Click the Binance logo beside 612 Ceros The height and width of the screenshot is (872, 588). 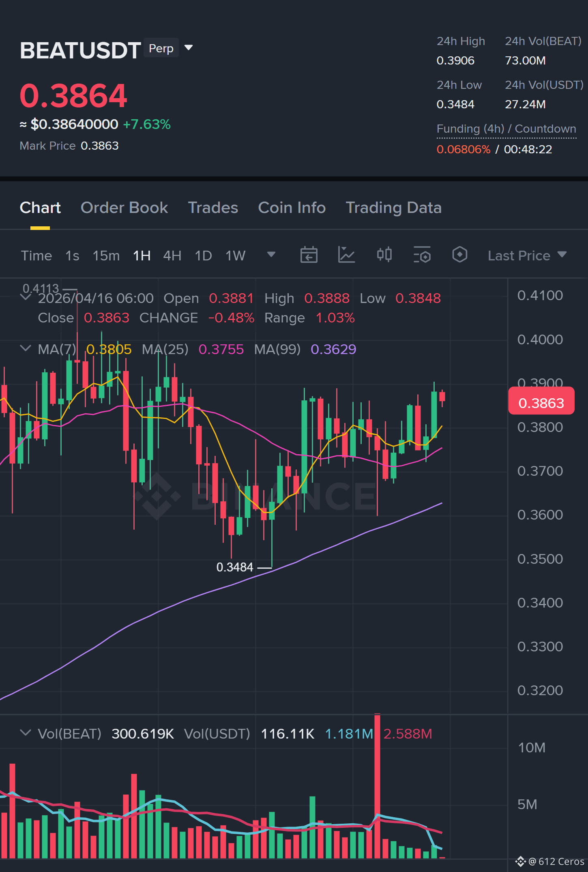(x=520, y=861)
